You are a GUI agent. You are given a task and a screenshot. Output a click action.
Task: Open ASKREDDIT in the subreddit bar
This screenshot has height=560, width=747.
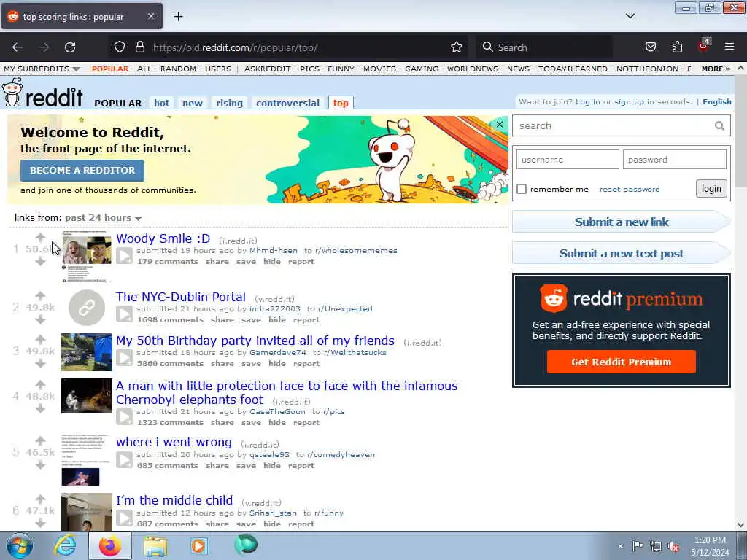point(267,69)
